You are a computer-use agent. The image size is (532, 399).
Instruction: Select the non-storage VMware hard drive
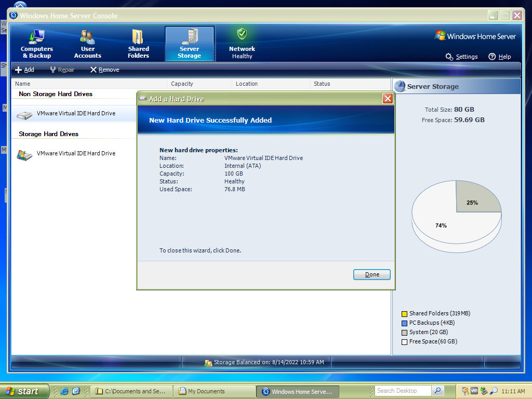pos(76,113)
